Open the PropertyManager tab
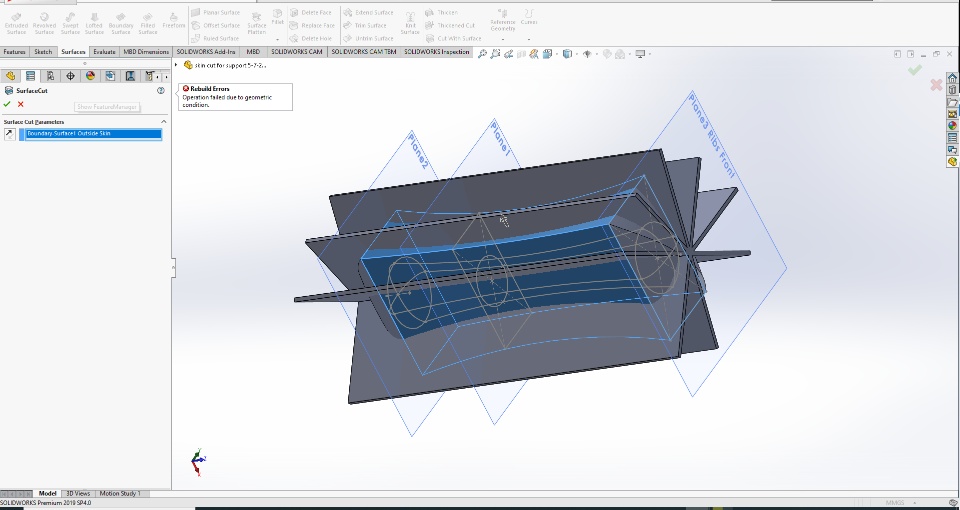The width and height of the screenshot is (960, 510). click(30, 76)
